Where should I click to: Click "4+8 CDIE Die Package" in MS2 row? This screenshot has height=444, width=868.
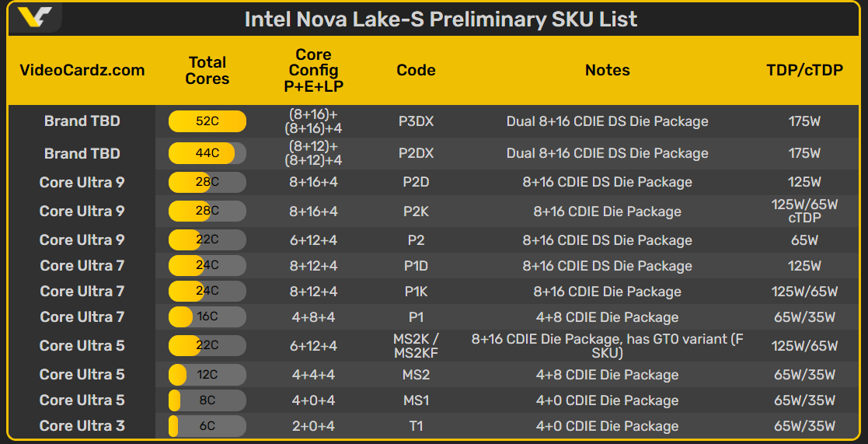click(x=607, y=375)
